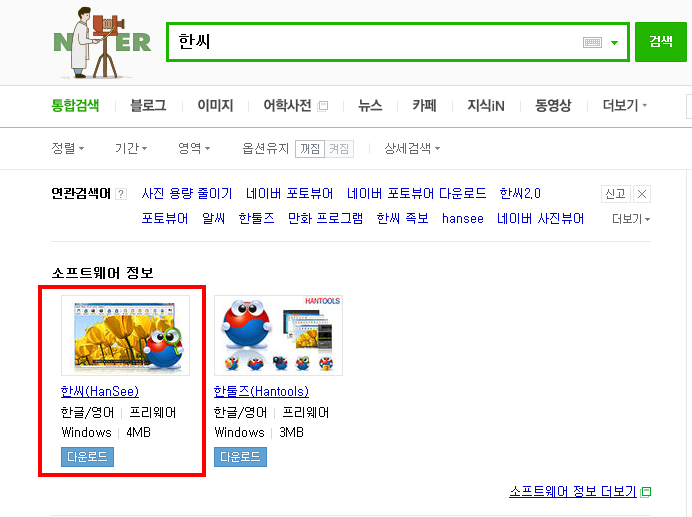Download 한씨(HanSee) via 다운로드 button
This screenshot has height=517, width=692.
point(87,457)
